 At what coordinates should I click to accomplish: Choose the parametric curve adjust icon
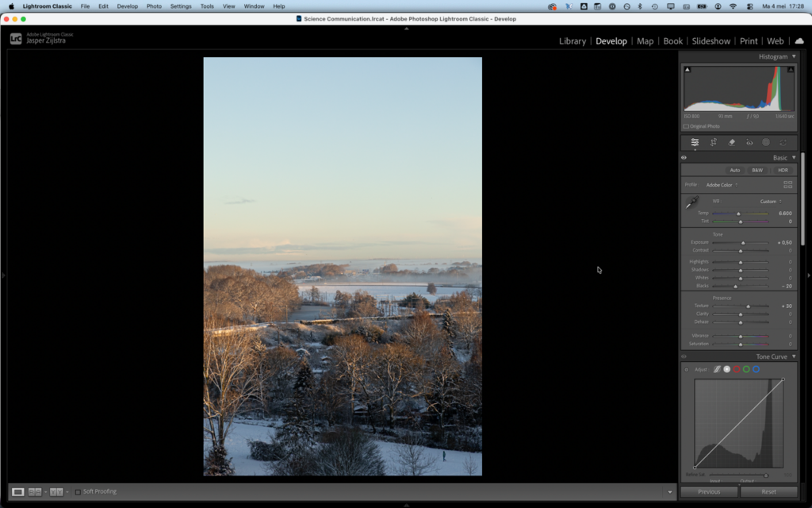(x=717, y=370)
